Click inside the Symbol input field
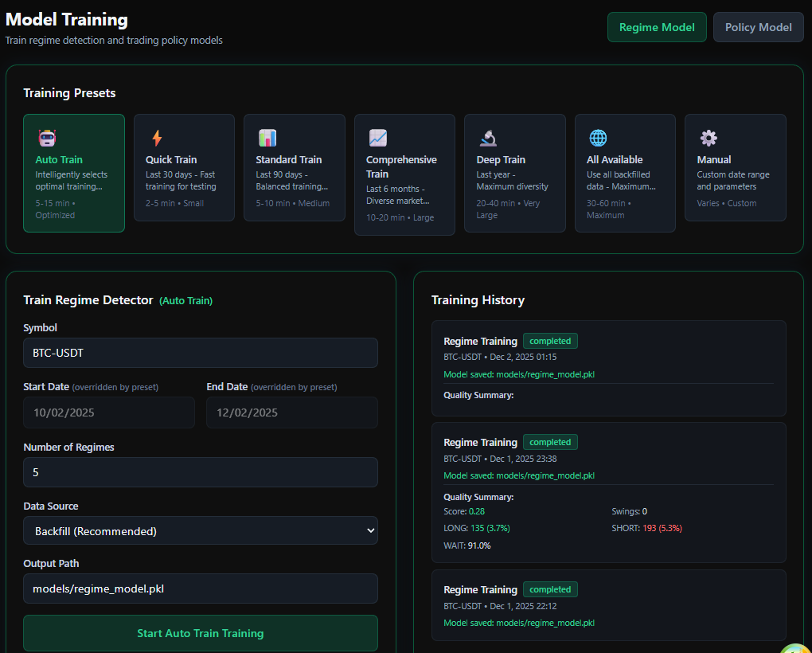The image size is (812, 653). 200,352
